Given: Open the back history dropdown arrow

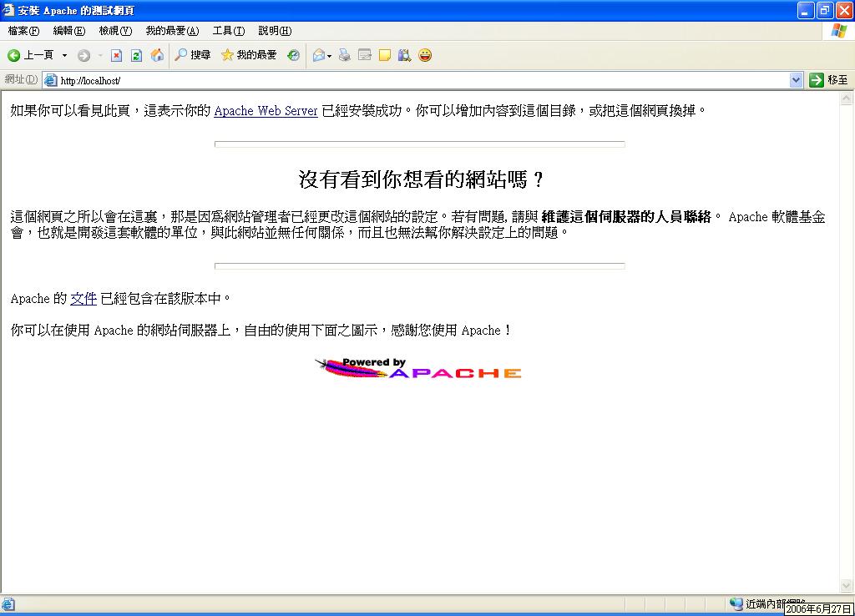Looking at the screenshot, I should [x=64, y=55].
